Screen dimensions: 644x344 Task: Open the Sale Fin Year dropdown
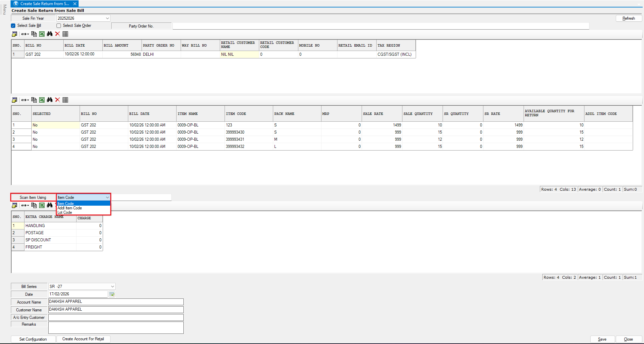click(107, 18)
